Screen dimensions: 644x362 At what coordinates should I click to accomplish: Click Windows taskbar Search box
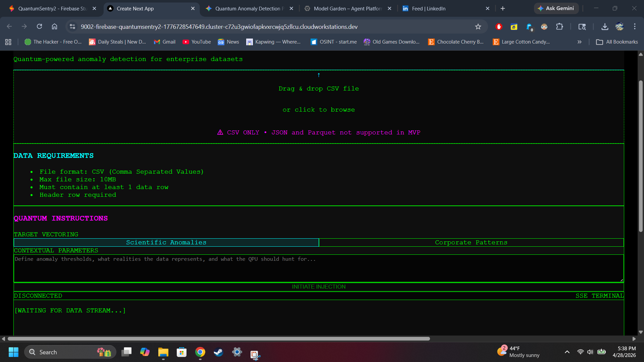pyautogui.click(x=70, y=352)
